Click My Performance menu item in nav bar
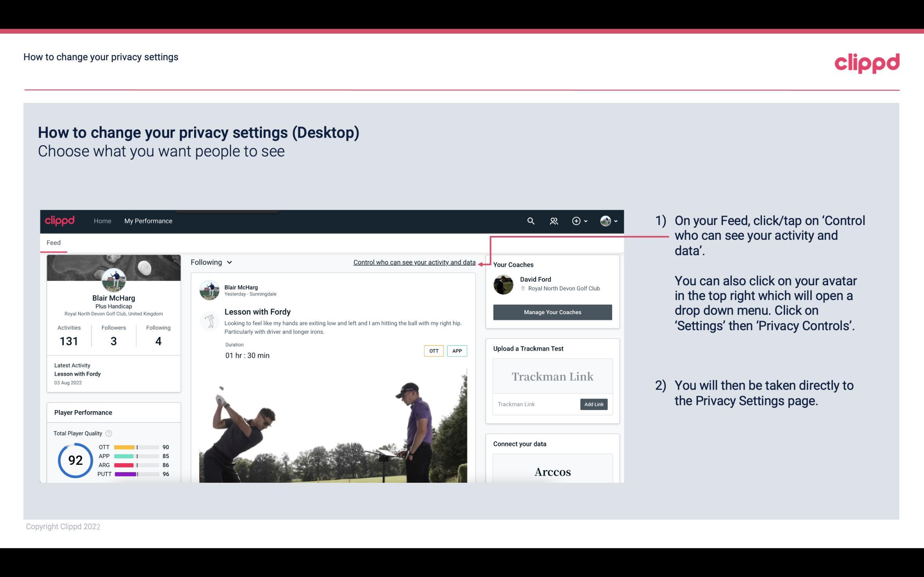924x577 pixels. pos(148,221)
